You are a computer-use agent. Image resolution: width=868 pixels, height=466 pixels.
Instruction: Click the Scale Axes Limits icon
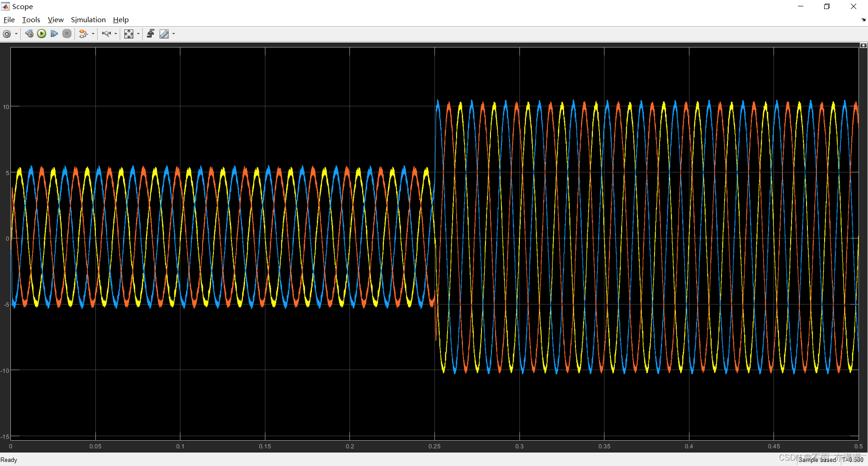pyautogui.click(x=129, y=34)
